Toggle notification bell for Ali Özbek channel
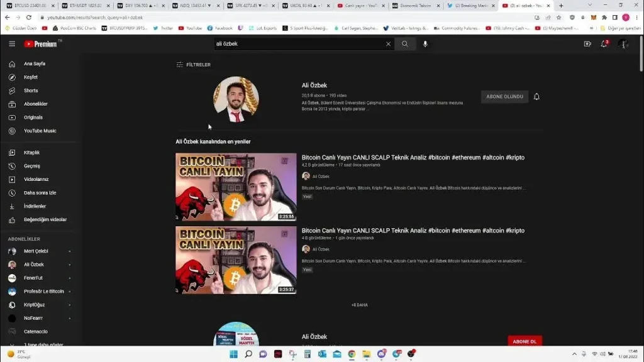 536,97
